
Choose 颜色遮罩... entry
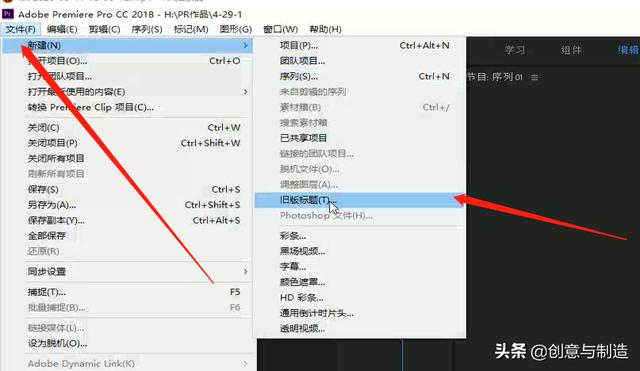tap(360, 282)
